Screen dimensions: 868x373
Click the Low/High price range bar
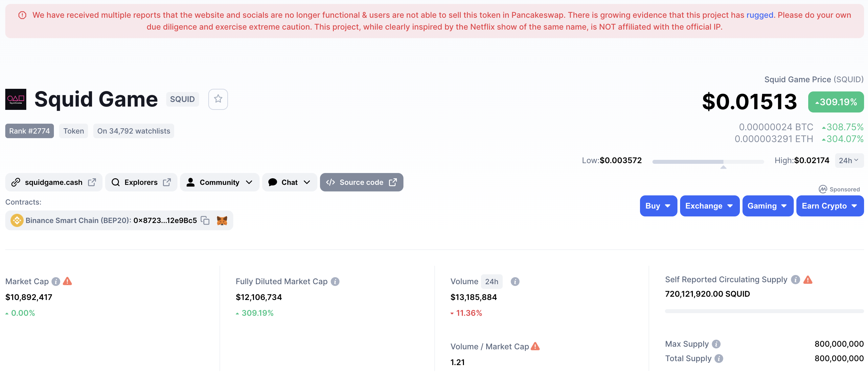click(708, 162)
